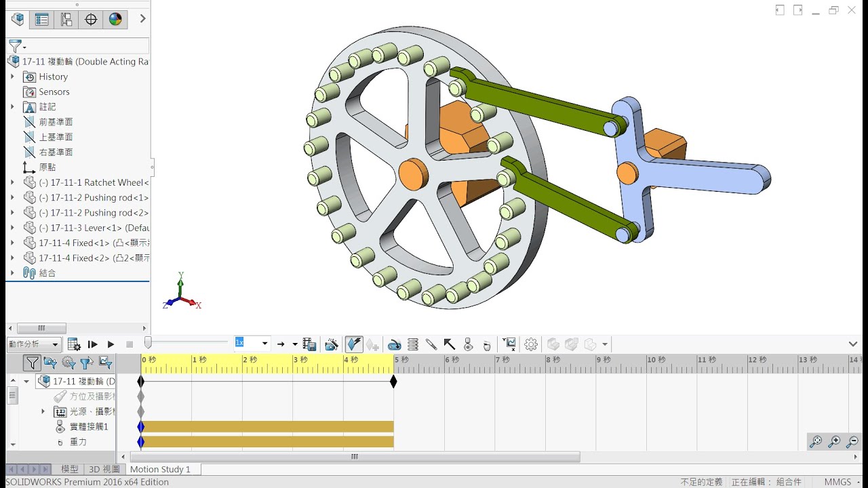Expand the History node
The height and width of the screenshot is (488, 868).
pos(12,77)
